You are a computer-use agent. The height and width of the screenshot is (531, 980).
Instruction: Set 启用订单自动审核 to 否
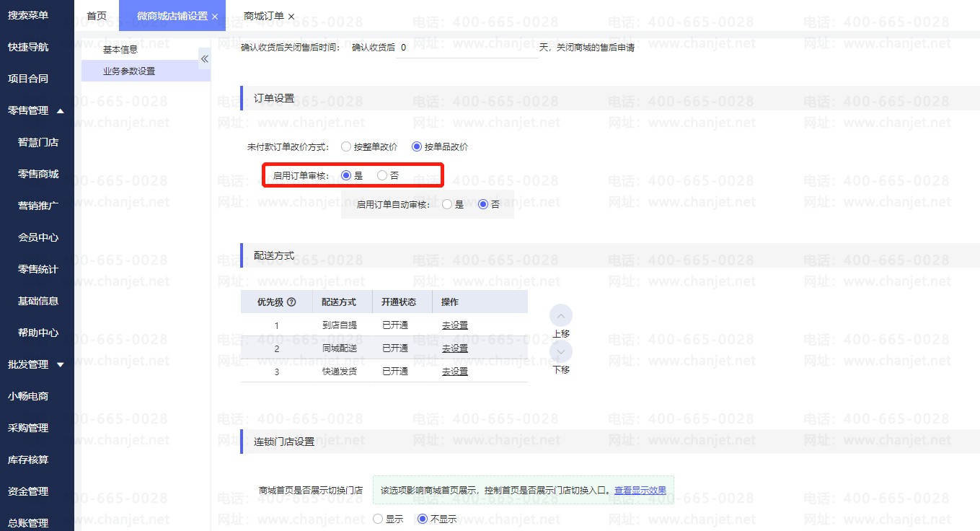[x=483, y=204]
